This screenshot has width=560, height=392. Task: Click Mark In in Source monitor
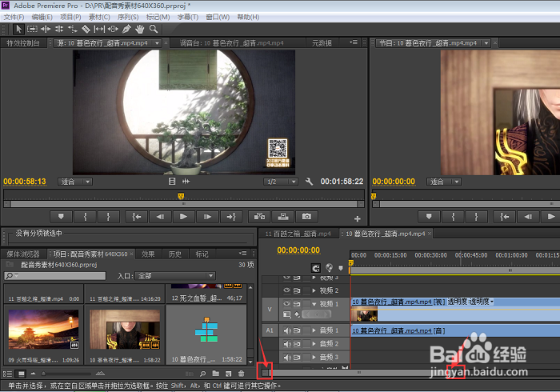[86, 216]
